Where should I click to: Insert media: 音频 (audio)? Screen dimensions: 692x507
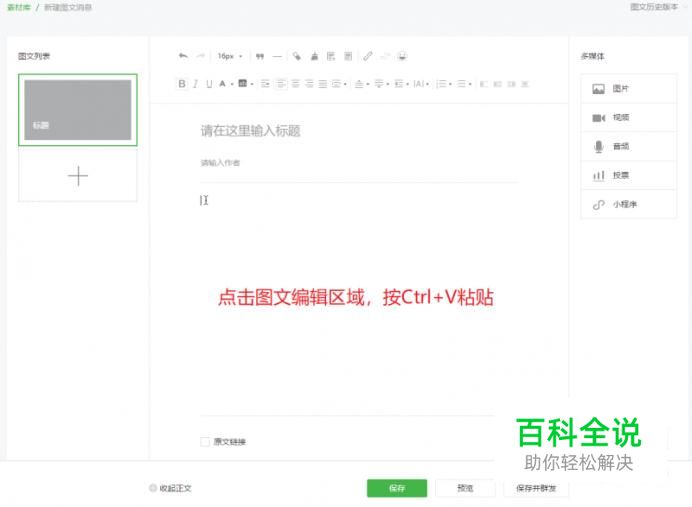coord(628,146)
